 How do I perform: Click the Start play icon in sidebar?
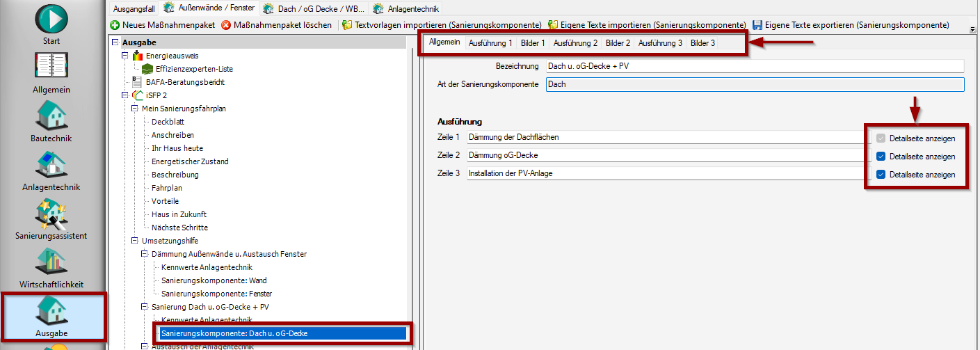point(51,18)
